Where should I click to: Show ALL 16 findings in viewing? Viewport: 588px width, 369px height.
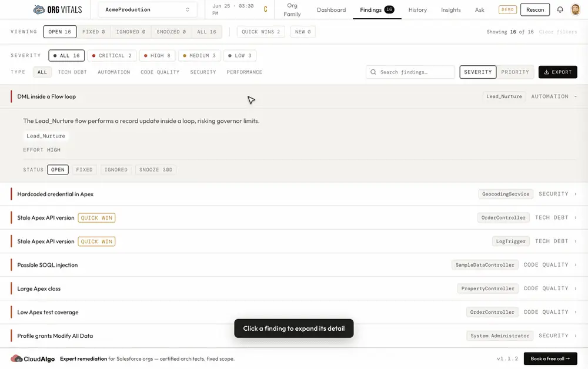(206, 32)
